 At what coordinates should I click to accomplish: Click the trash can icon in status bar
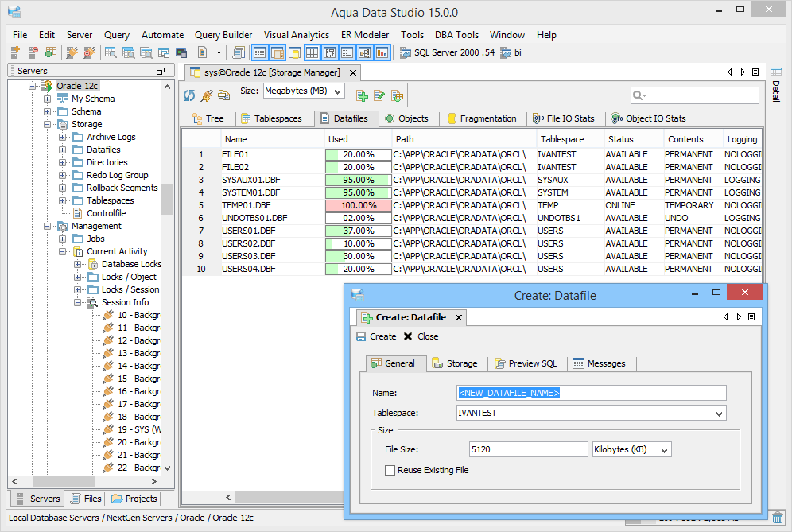pos(778,518)
